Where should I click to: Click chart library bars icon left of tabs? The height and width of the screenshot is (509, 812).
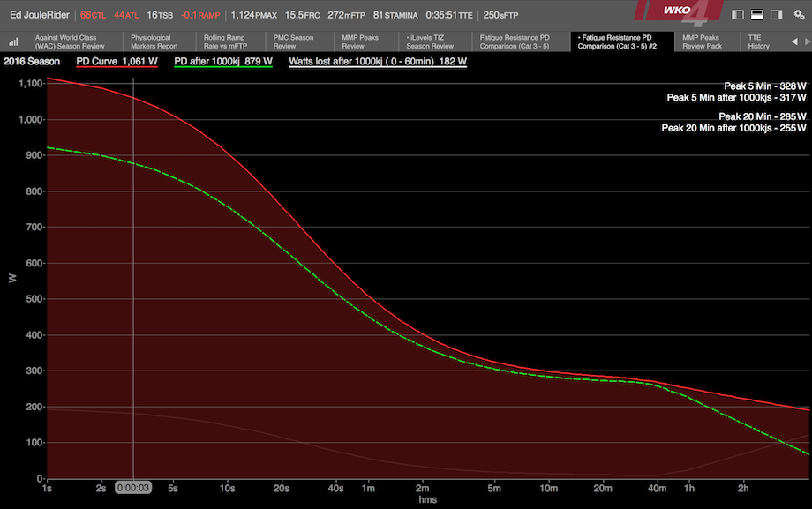tap(14, 41)
